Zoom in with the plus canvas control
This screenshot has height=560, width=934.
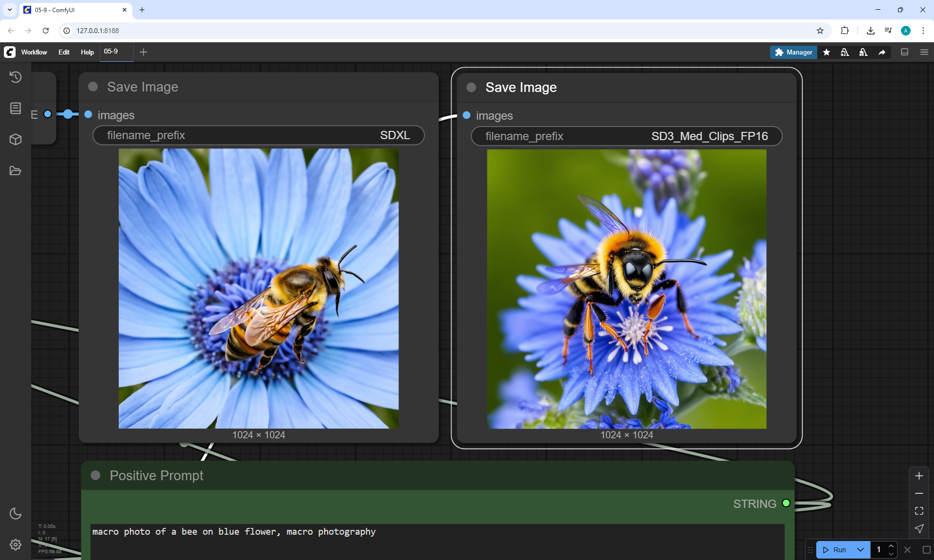click(x=919, y=476)
